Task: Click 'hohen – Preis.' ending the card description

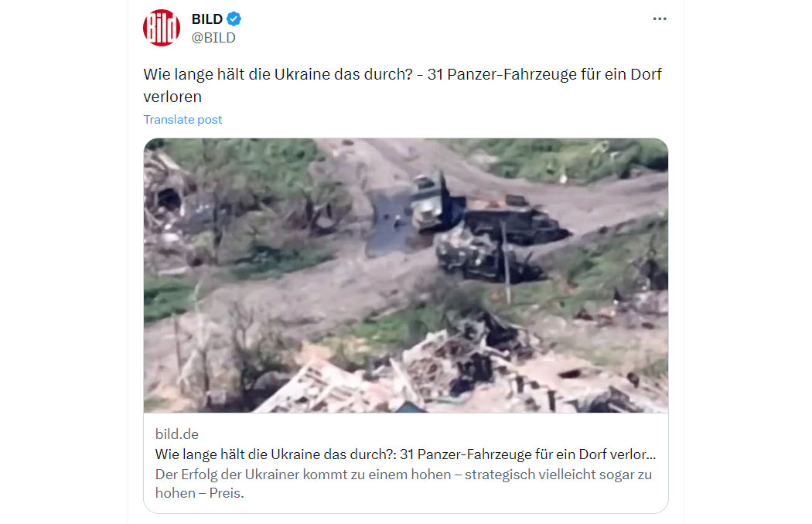Action: [200, 493]
